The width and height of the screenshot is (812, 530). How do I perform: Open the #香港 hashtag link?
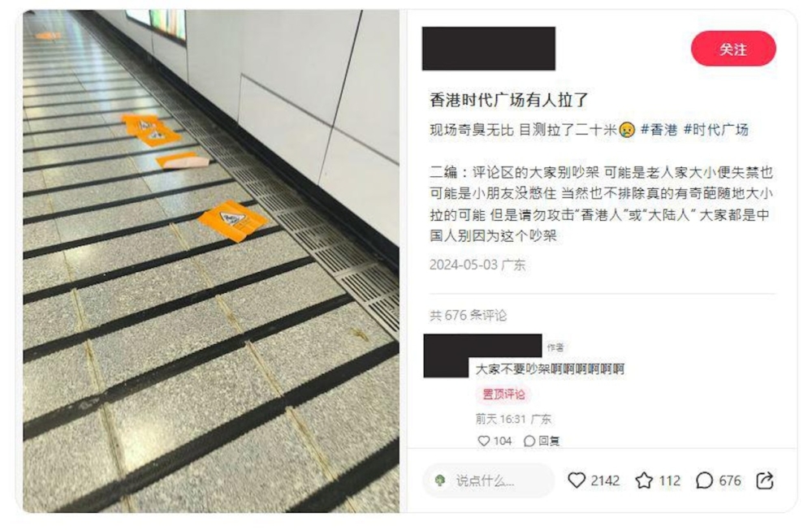659,129
